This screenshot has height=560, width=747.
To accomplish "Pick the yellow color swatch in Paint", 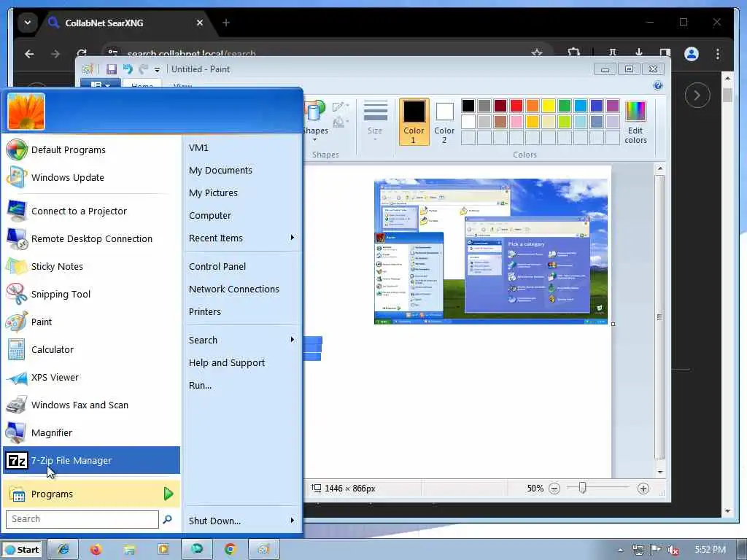I will click(549, 105).
